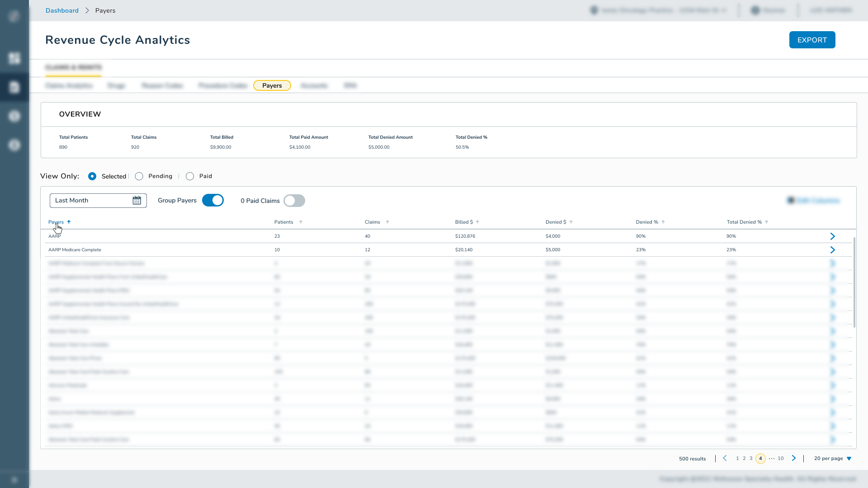Screen dimensions: 868x488
Task: Click the 500 results count text
Action: point(692,459)
